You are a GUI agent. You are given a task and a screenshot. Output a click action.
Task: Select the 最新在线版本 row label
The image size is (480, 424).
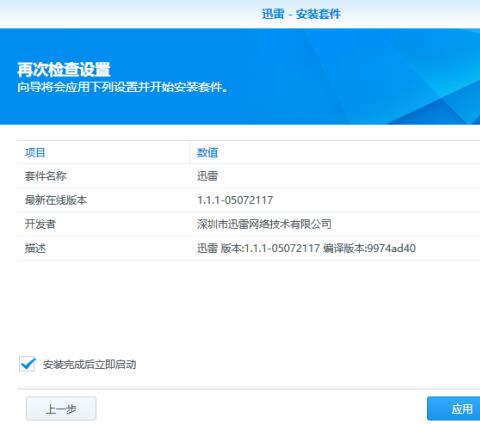coord(56,200)
